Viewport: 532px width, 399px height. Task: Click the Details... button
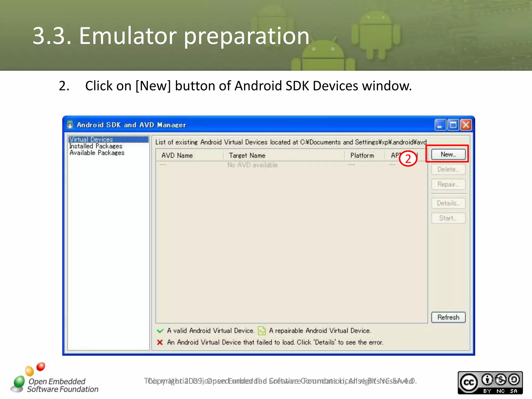448,203
